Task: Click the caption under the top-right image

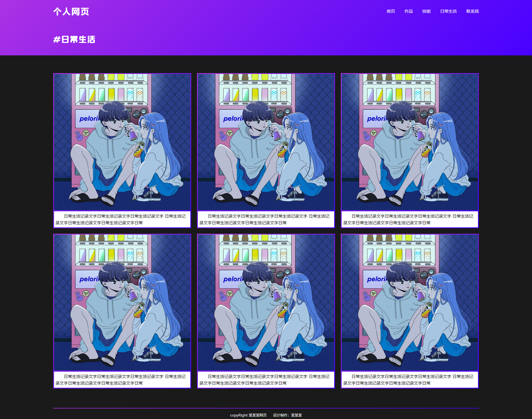Action: [x=410, y=219]
